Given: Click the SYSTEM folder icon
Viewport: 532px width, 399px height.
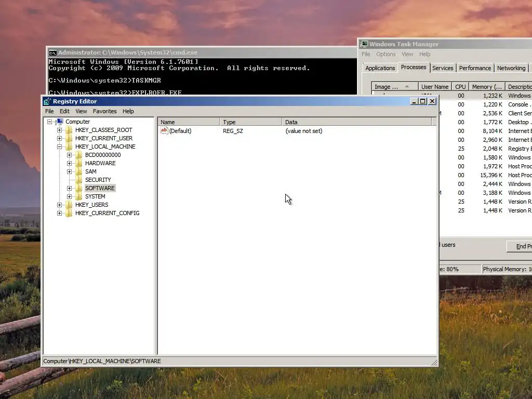Looking at the screenshot, I should (79, 196).
